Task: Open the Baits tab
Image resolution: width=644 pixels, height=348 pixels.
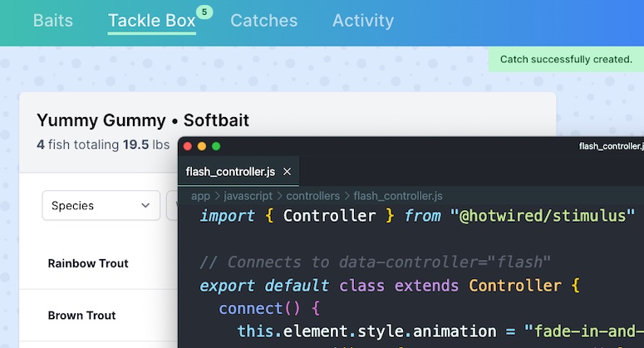Action: 53,21
